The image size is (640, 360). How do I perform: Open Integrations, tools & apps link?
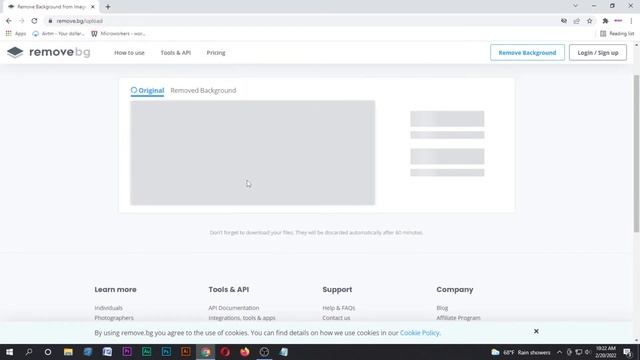pyautogui.click(x=242, y=318)
